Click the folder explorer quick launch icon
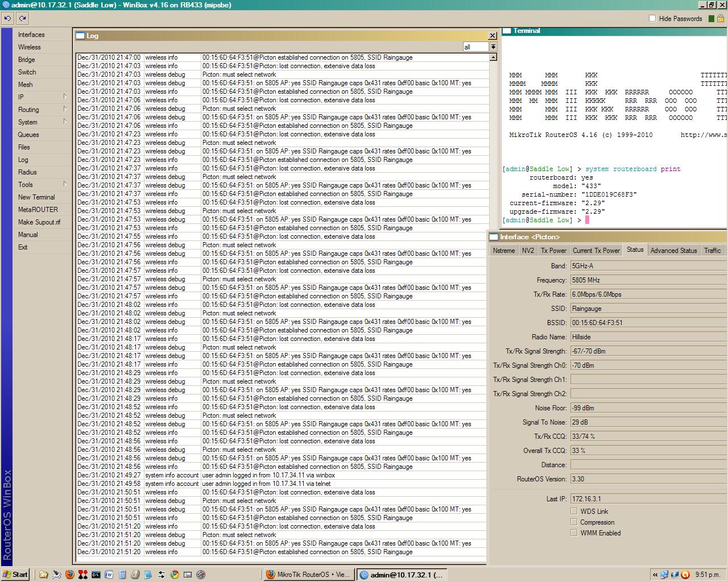This screenshot has width=728, height=582. 43,575
